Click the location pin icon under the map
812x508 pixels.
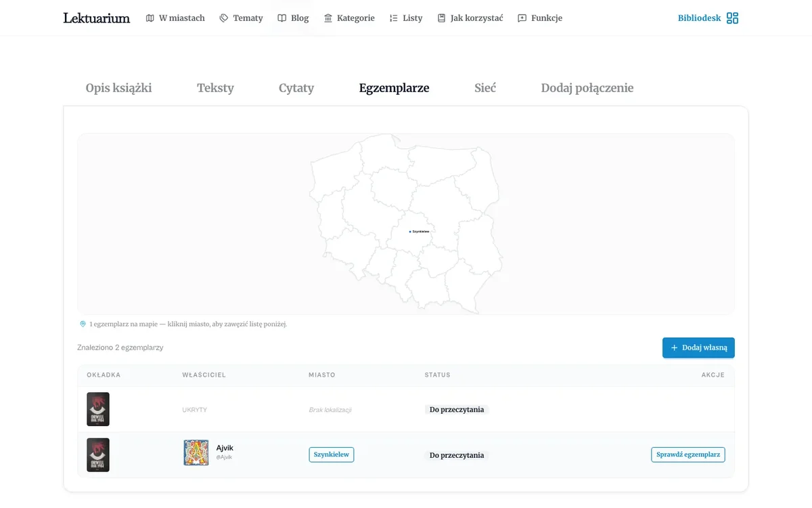83,324
